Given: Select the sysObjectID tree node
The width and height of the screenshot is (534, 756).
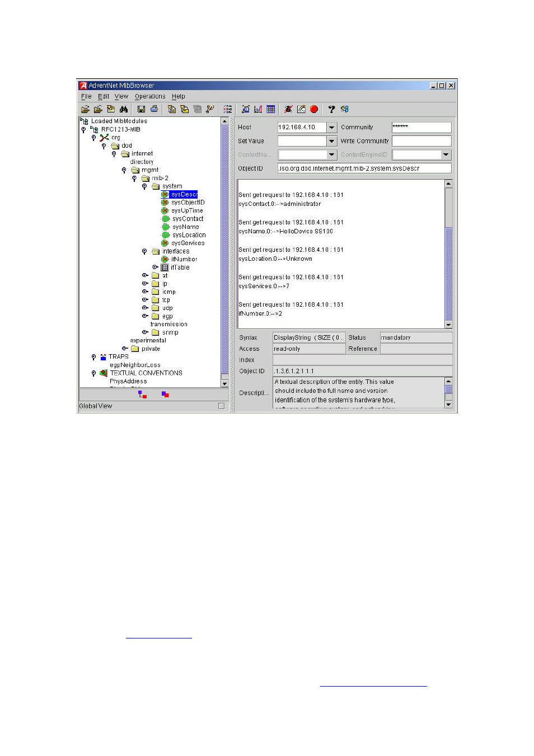Looking at the screenshot, I should click(x=188, y=203).
